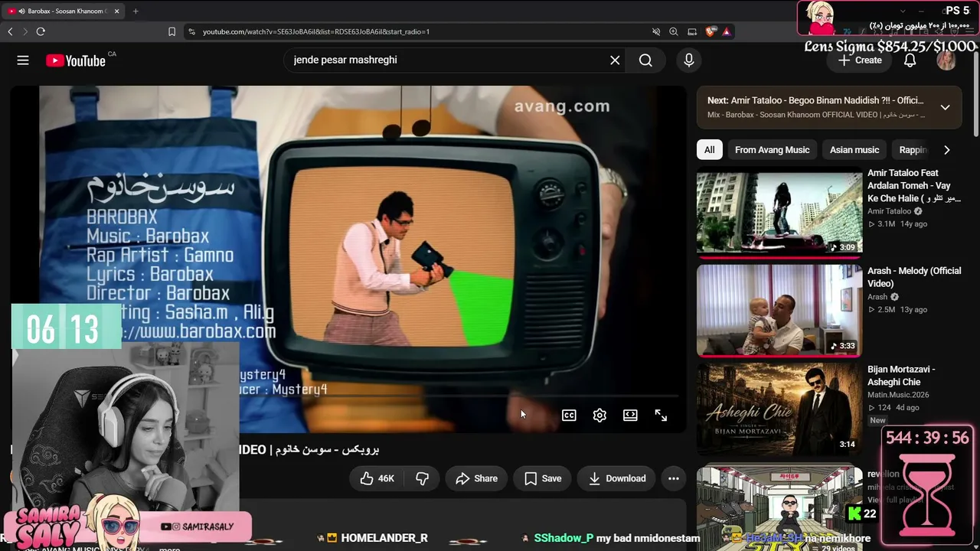Open a new browser tab
The image size is (980, 551).
point(136,11)
